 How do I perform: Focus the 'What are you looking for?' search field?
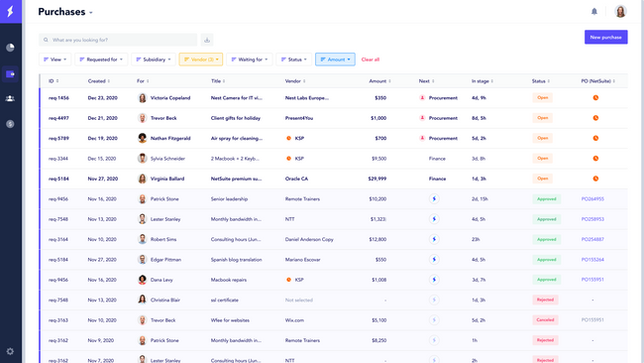[x=118, y=40]
